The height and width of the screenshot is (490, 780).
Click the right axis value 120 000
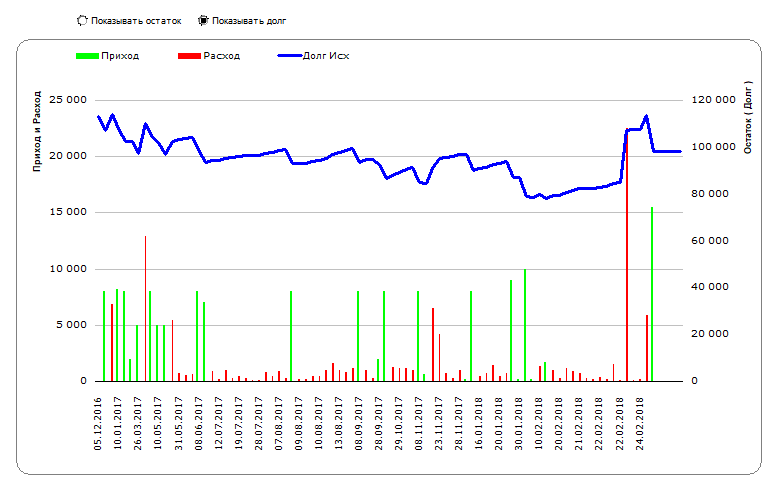[713, 100]
